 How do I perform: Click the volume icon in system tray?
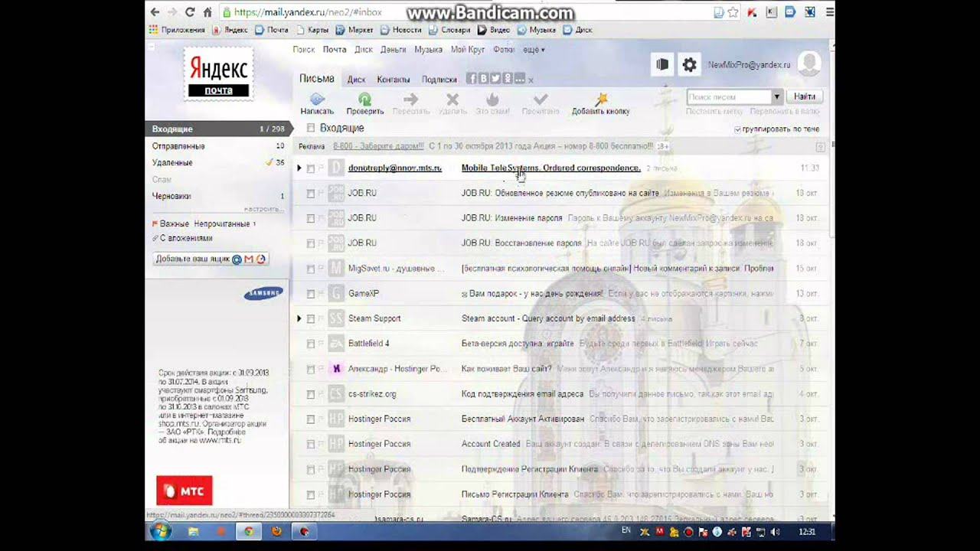(775, 531)
